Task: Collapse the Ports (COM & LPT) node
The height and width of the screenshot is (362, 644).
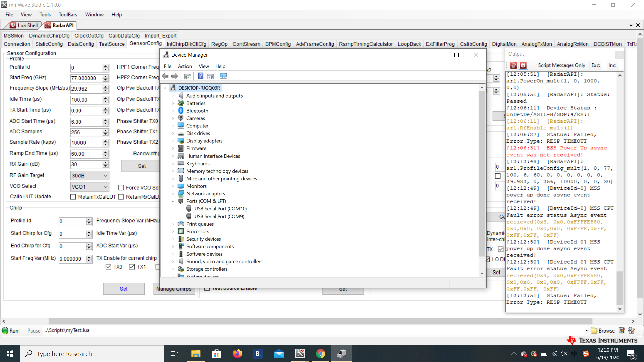Action: pos(173,201)
